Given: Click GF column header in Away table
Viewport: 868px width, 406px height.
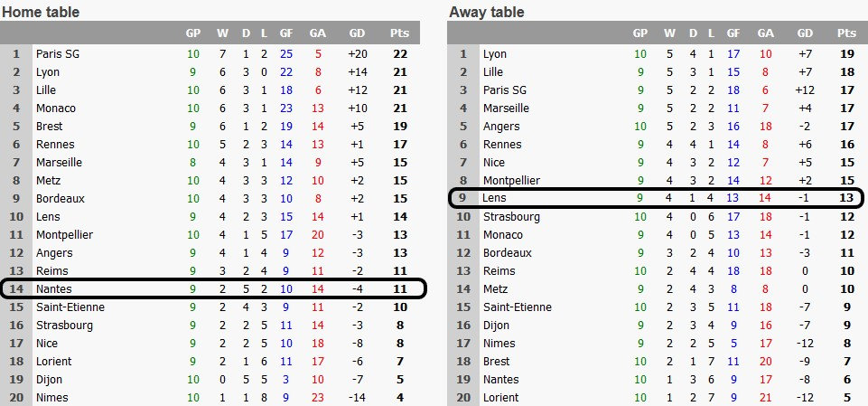Looking at the screenshot, I should [x=733, y=33].
